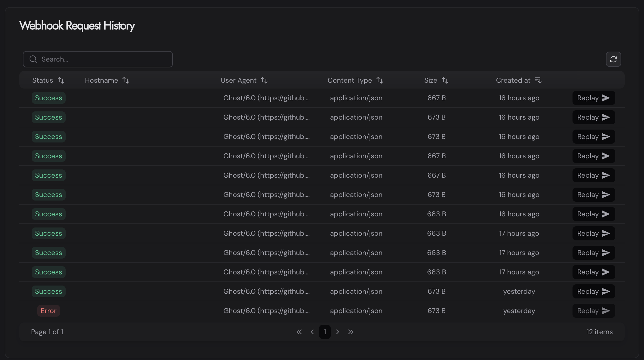Toggle Created at sort direction icon
Image resolution: width=644 pixels, height=360 pixels.
[x=538, y=80]
